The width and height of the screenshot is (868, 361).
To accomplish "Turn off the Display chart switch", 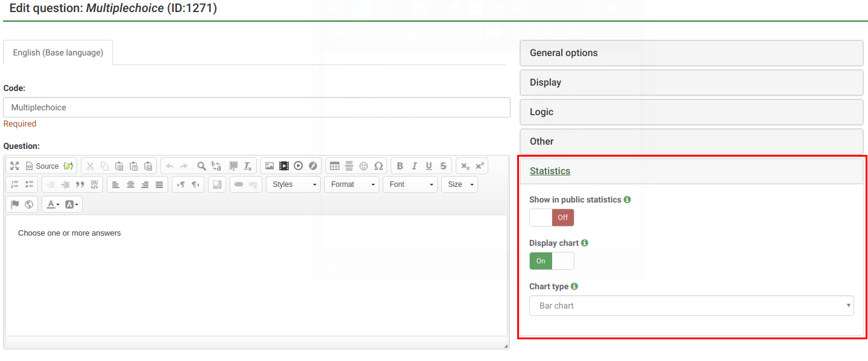I will pos(552,261).
